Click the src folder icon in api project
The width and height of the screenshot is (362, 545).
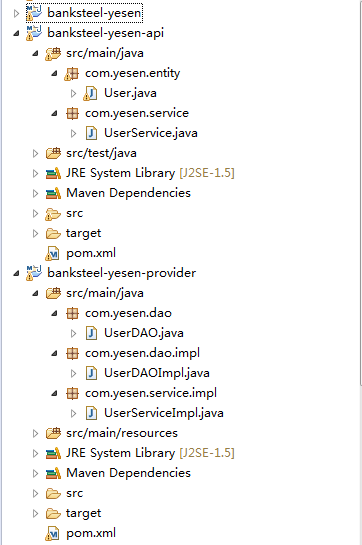[53, 214]
